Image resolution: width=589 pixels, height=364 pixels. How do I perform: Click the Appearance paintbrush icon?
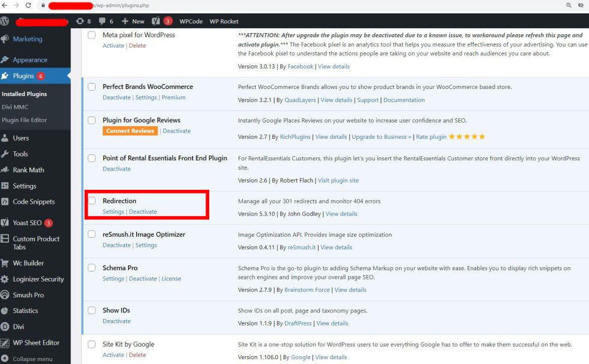coord(5,59)
